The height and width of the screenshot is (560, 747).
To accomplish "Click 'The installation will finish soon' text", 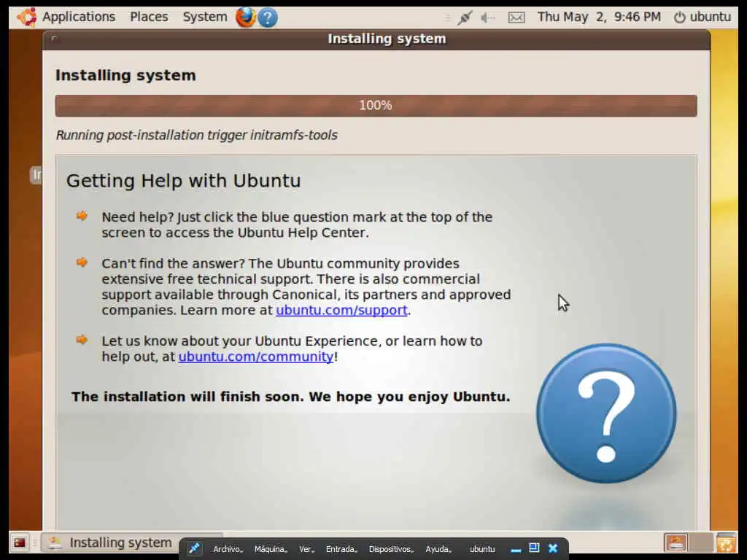I will (290, 397).
